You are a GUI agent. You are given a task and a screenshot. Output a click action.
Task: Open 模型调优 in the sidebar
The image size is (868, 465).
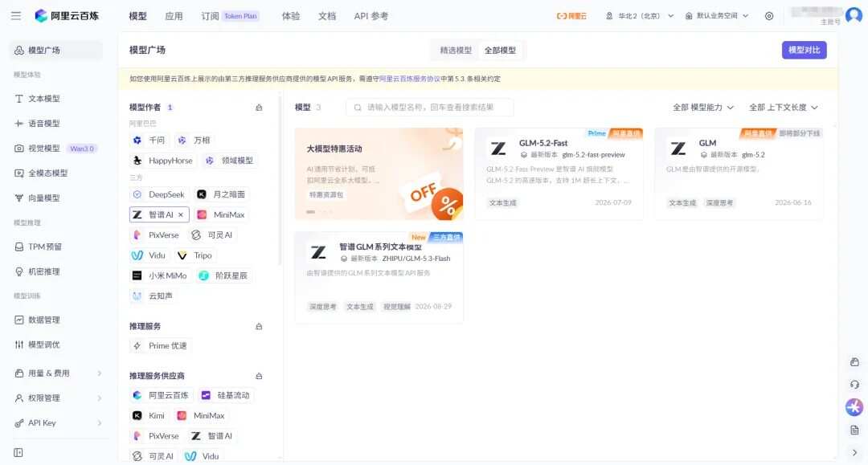pos(44,345)
